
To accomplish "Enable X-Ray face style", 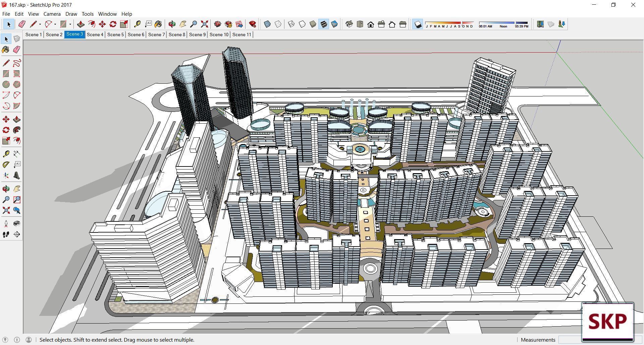I will coord(267,24).
